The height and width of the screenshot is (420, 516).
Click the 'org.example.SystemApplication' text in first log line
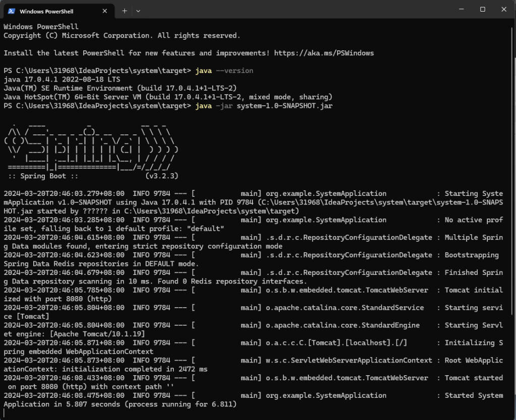point(327,193)
